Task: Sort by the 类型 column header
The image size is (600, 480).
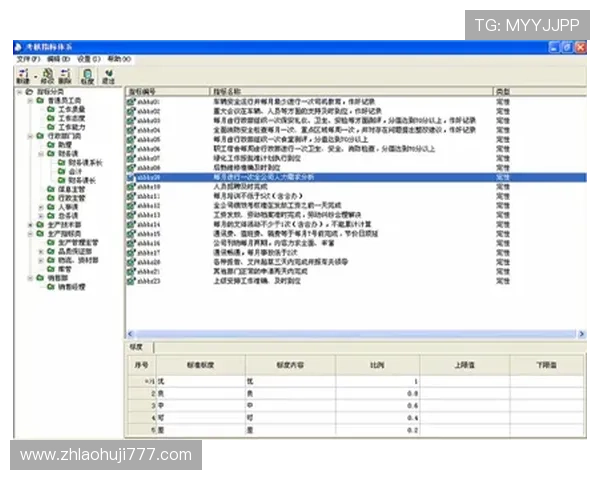Action: coord(540,91)
